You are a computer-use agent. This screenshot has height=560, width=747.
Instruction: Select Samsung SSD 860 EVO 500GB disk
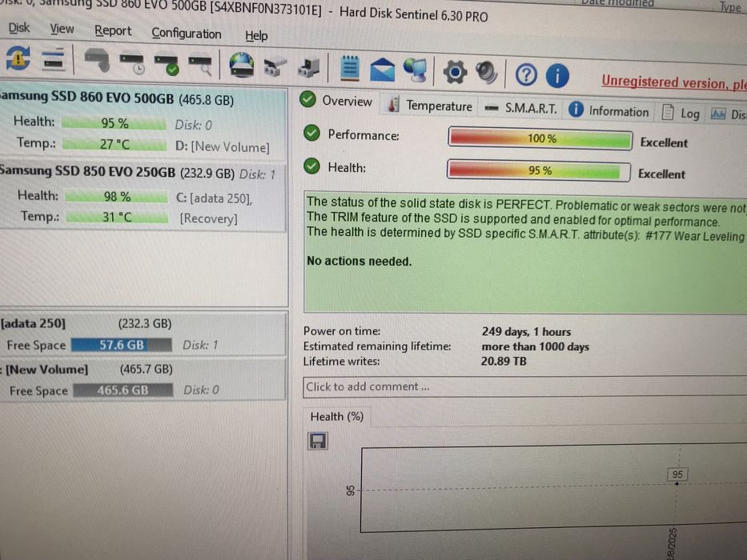pyautogui.click(x=142, y=123)
